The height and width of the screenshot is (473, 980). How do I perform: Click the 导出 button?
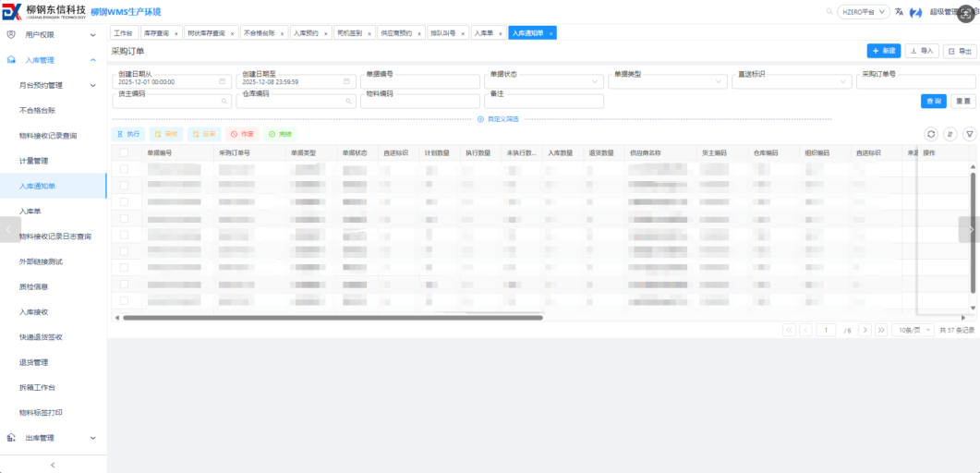(x=960, y=51)
